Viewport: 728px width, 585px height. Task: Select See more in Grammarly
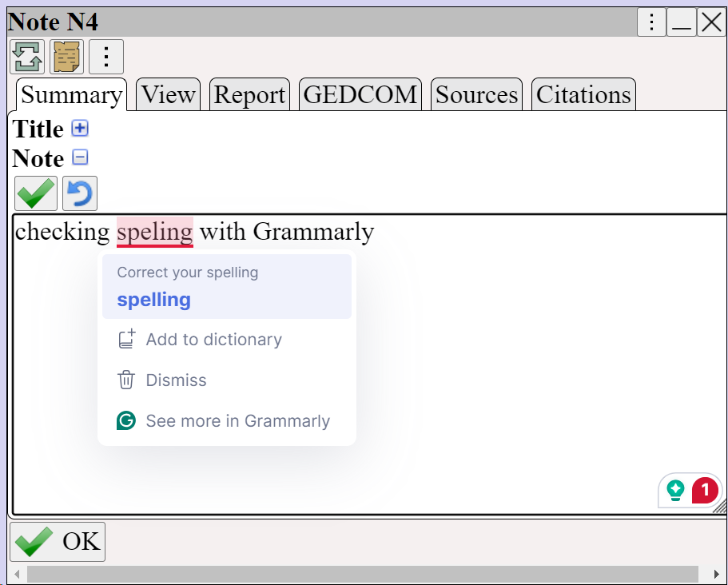coord(227,421)
